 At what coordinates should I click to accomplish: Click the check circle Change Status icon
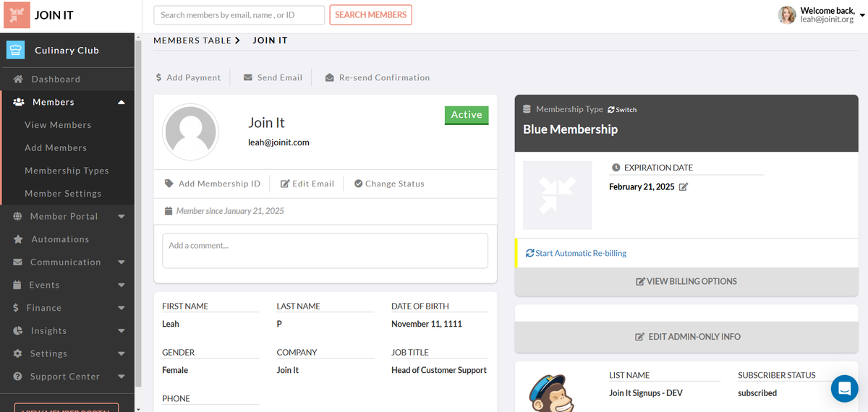(358, 184)
